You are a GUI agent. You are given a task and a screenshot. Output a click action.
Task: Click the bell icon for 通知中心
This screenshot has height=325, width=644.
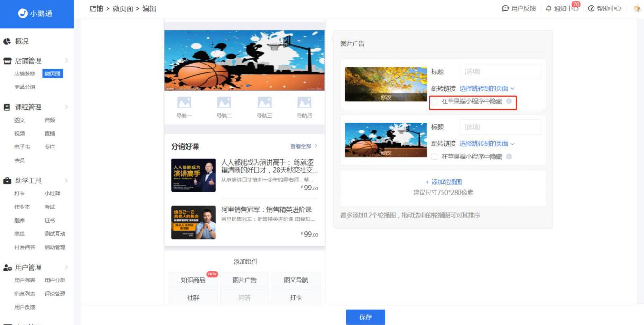coord(549,8)
